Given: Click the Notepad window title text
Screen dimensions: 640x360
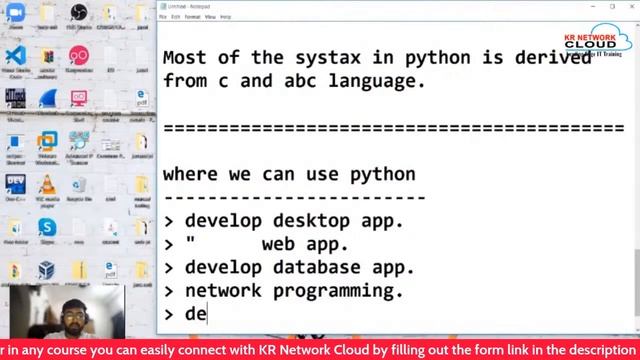Looking at the screenshot, I should pyautogui.click(x=189, y=7).
